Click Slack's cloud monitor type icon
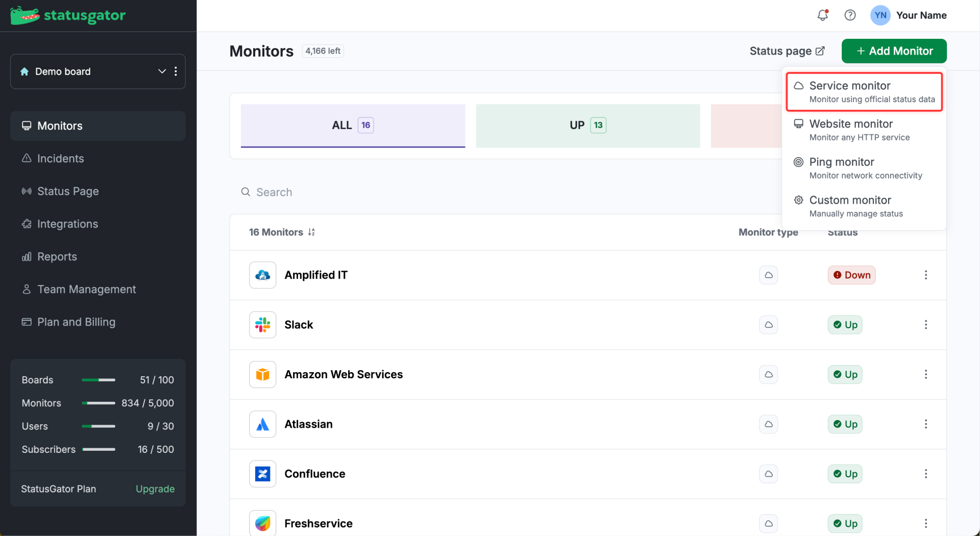The width and height of the screenshot is (980, 536). [768, 325]
